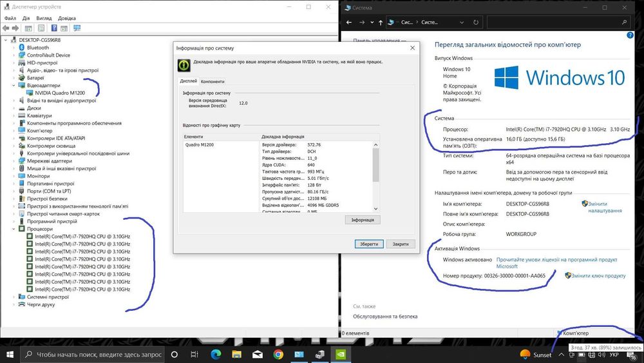Toggle console tree button in Device Manager toolbar

(28, 28)
